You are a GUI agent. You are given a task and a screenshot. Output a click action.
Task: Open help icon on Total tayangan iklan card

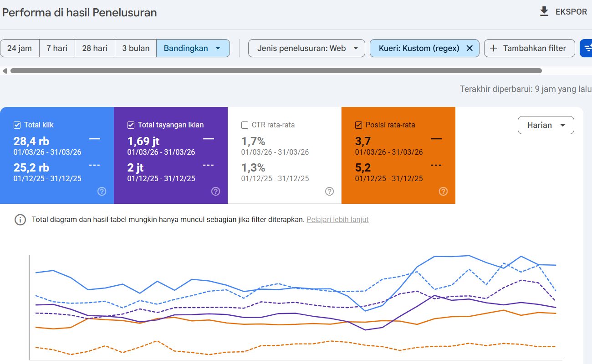click(x=216, y=192)
